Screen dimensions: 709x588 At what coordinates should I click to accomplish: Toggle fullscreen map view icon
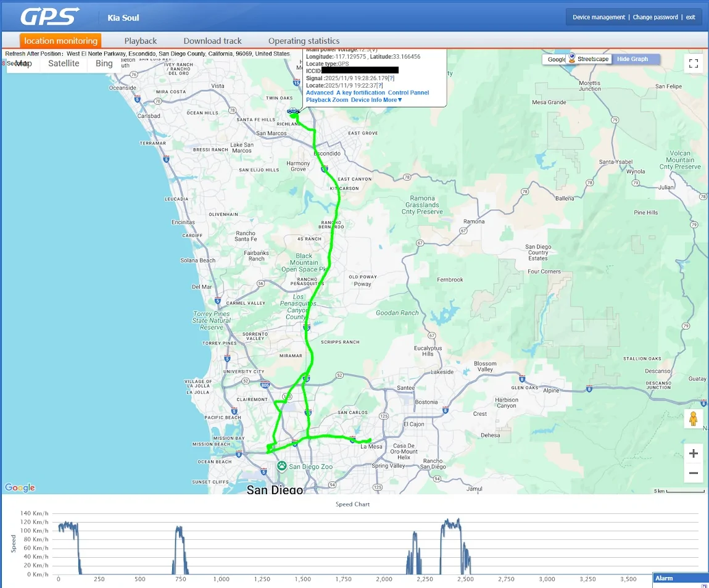point(693,64)
